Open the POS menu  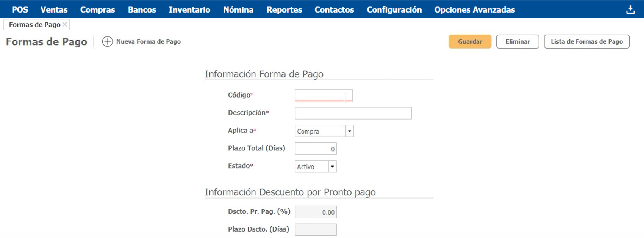20,9
